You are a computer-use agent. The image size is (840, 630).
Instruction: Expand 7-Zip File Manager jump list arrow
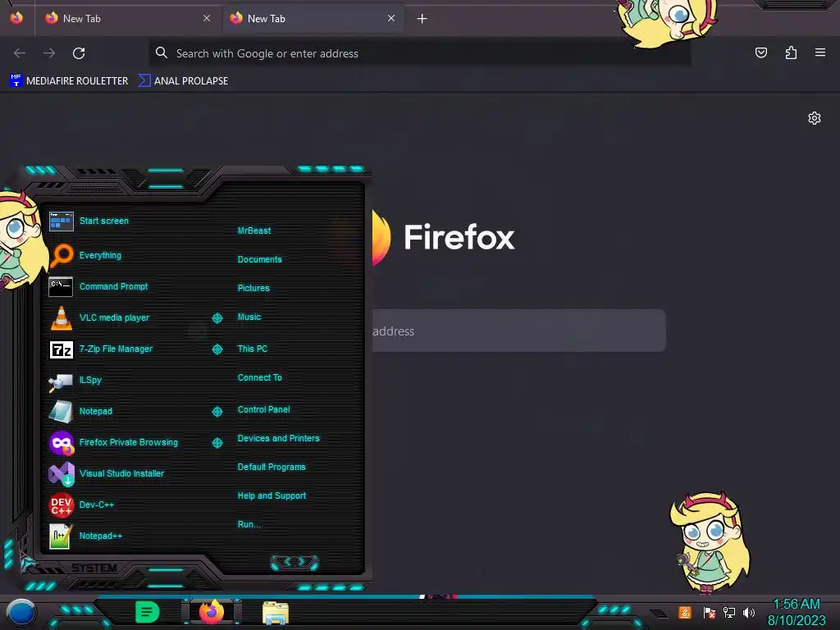point(217,349)
